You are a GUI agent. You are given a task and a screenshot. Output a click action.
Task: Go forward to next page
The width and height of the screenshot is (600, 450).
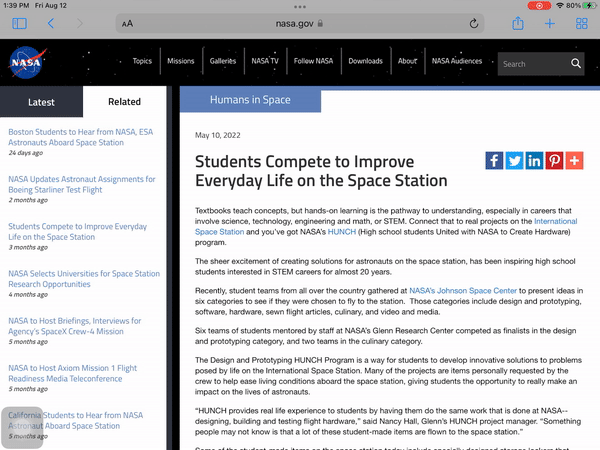tap(80, 24)
